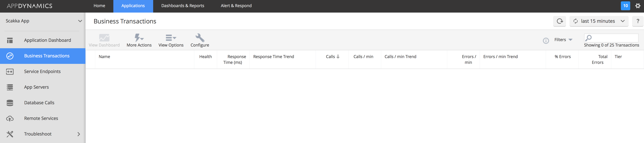Click the filter info icon
Image resolution: width=644 pixels, height=143 pixels.
point(546,40)
